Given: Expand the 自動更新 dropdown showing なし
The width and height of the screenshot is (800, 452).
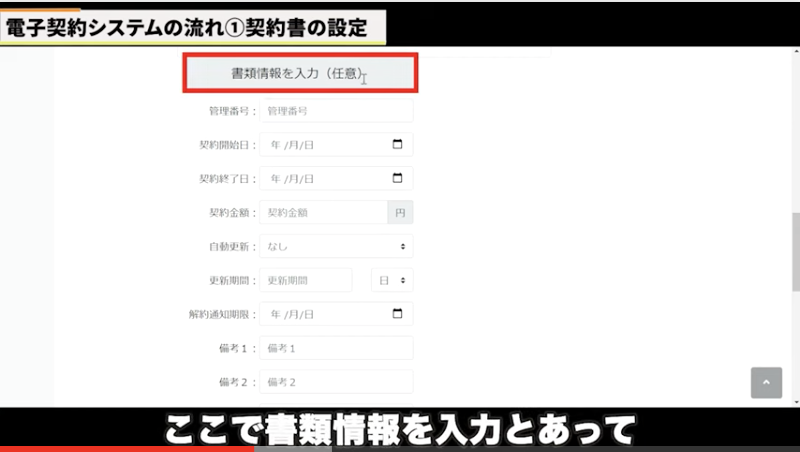Looking at the screenshot, I should click(335, 246).
